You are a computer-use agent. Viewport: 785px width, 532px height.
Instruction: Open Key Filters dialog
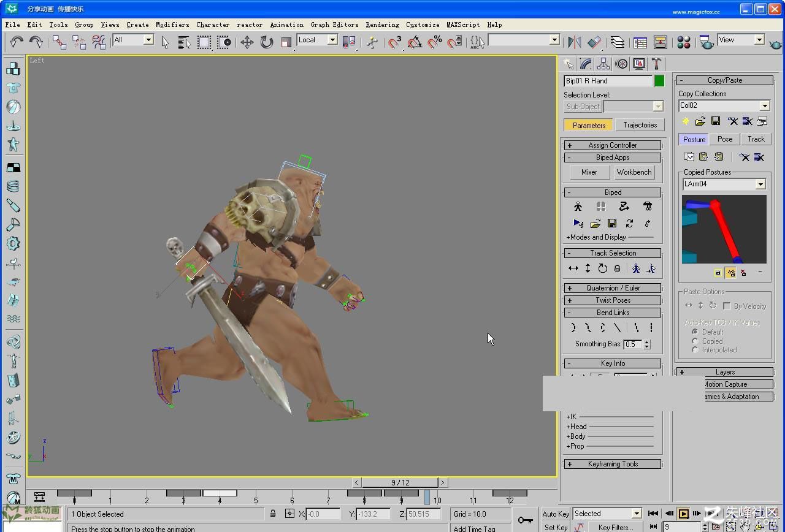pyautogui.click(x=615, y=527)
